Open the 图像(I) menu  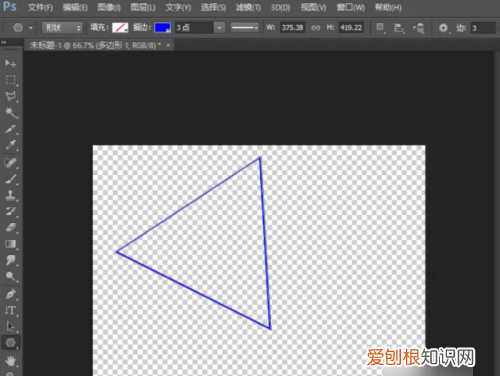(109, 7)
